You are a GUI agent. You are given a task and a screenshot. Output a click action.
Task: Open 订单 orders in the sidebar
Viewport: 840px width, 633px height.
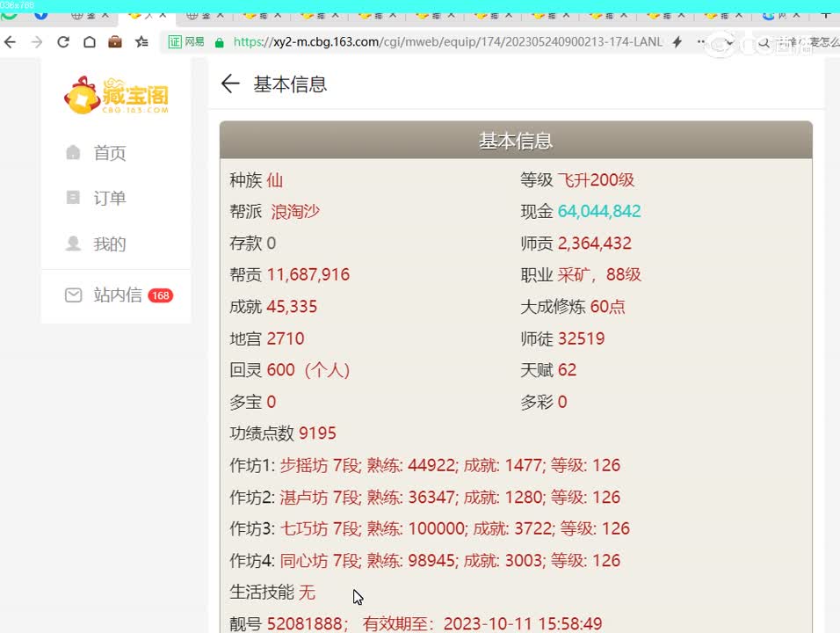(x=109, y=199)
